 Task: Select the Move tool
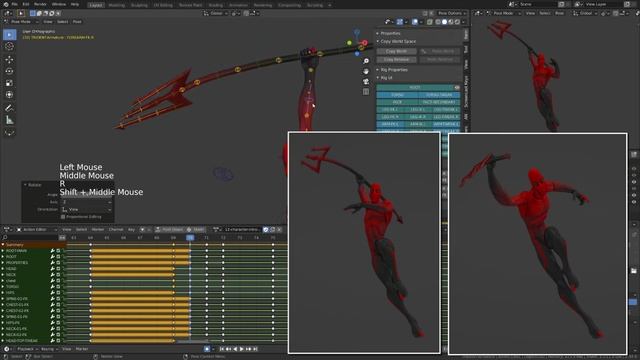tap(9, 60)
